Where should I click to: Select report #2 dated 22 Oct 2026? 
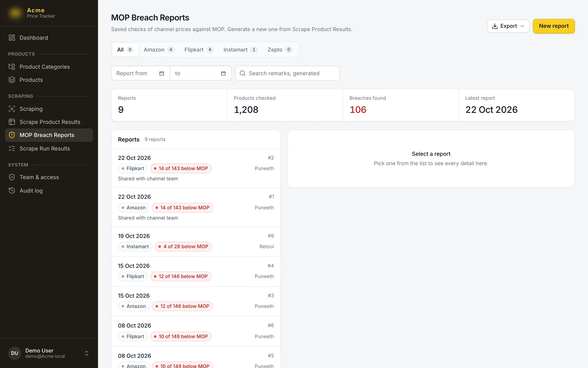click(x=196, y=168)
